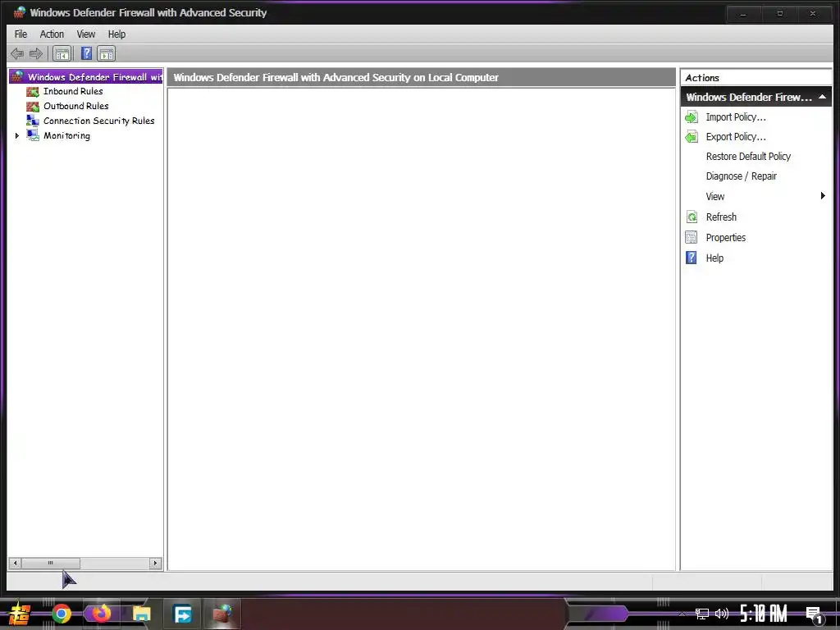Click the blue arrow app taskbar icon
Screen dimensions: 840x630
[183, 614]
